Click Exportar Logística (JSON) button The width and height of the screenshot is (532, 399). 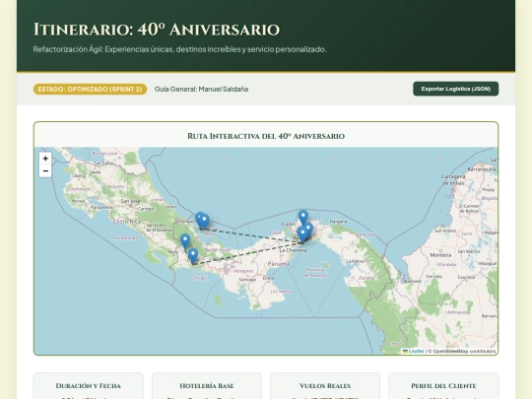point(456,89)
